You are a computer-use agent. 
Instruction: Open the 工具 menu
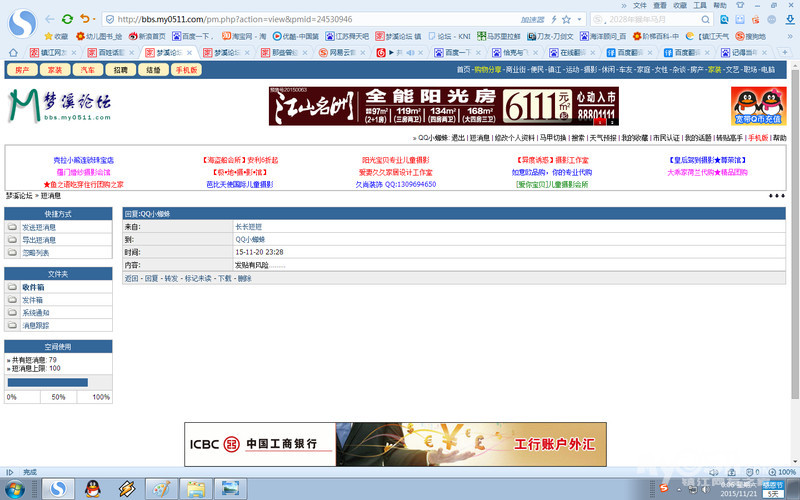[x=699, y=5]
